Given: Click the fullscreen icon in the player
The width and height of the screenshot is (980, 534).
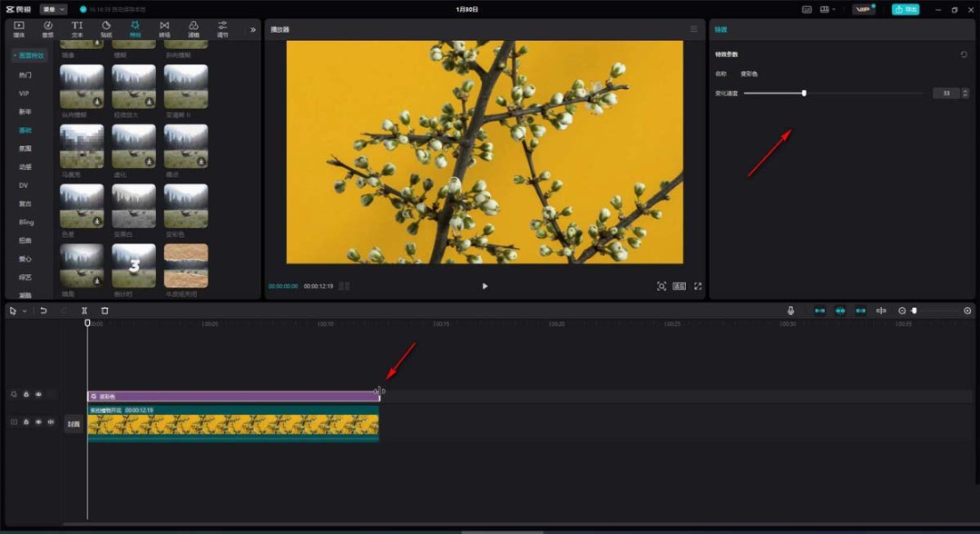Looking at the screenshot, I should (x=698, y=286).
